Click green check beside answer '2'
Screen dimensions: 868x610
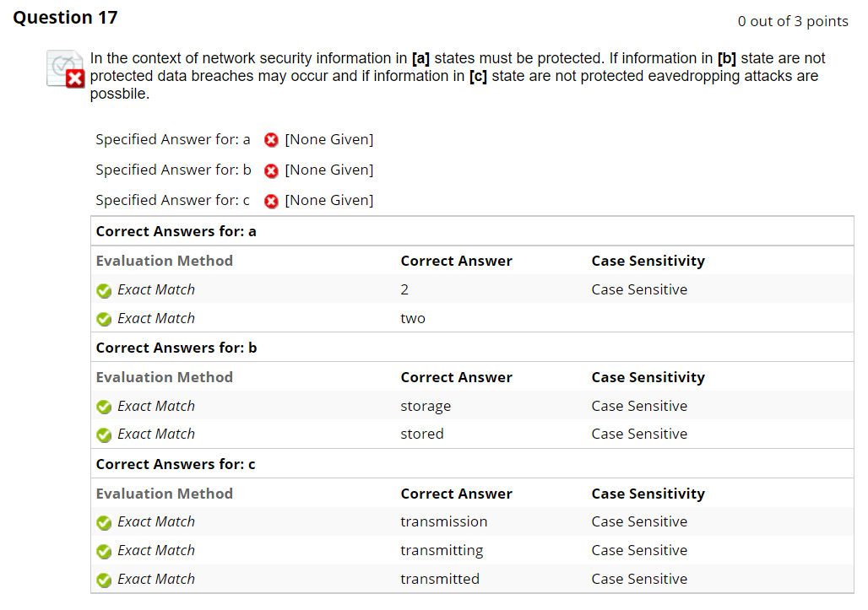click(x=104, y=290)
